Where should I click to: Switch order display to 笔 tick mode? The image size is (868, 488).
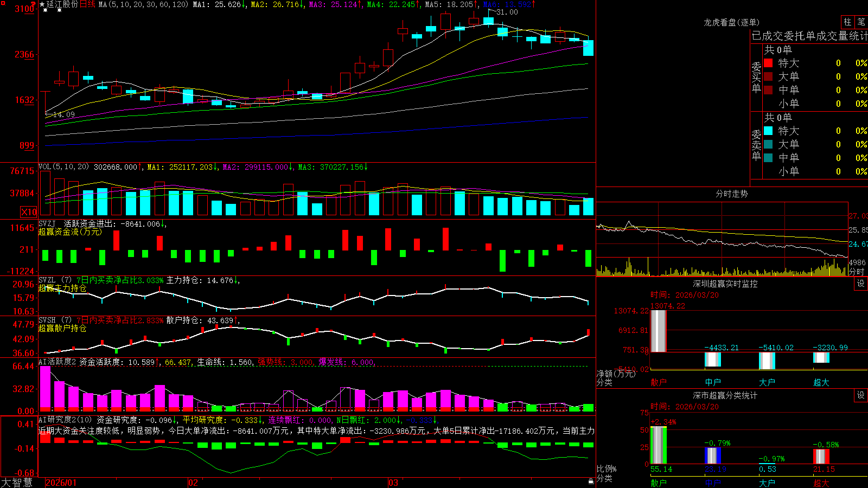pos(861,22)
